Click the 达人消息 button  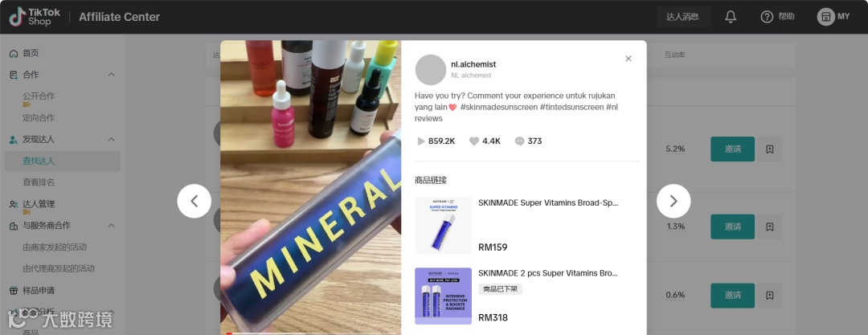click(683, 17)
